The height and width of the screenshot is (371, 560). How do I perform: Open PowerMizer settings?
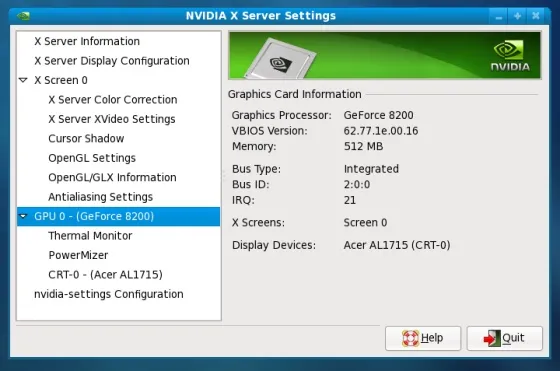click(x=78, y=255)
